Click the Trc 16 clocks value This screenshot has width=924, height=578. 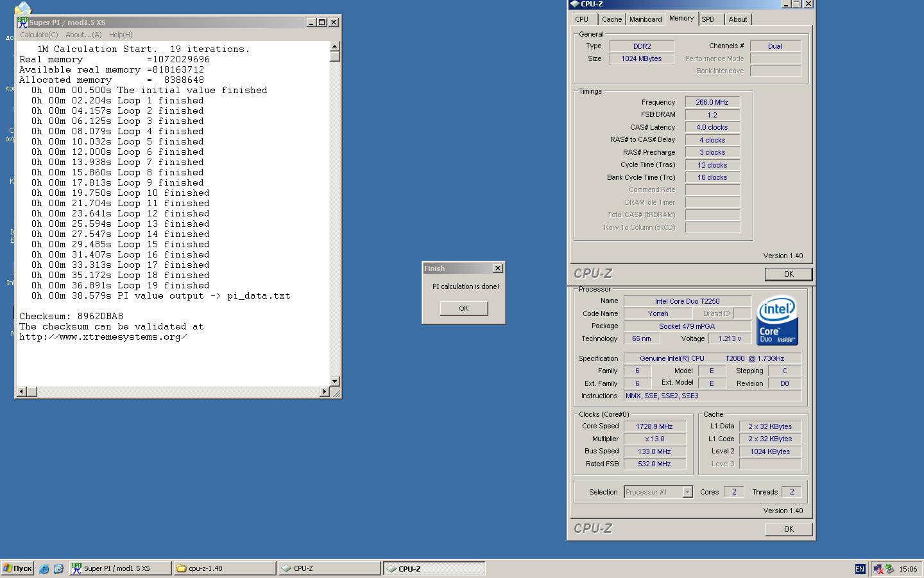pyautogui.click(x=712, y=177)
